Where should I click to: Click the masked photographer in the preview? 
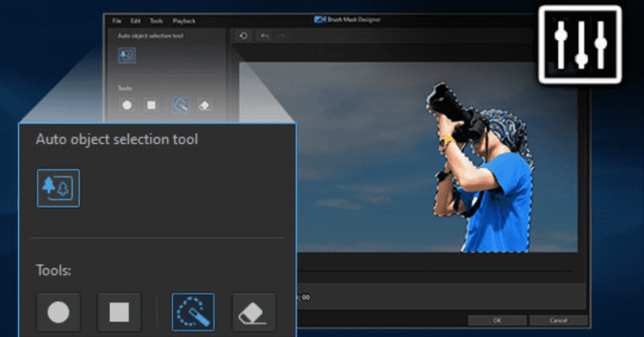click(484, 168)
